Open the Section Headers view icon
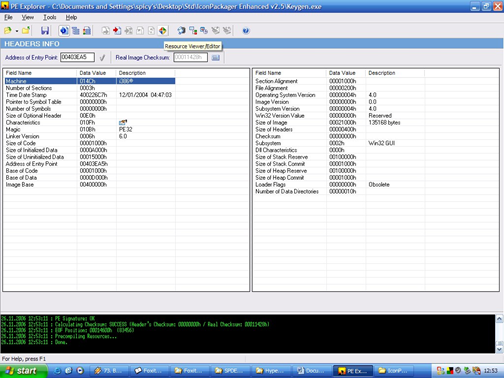 [87, 31]
